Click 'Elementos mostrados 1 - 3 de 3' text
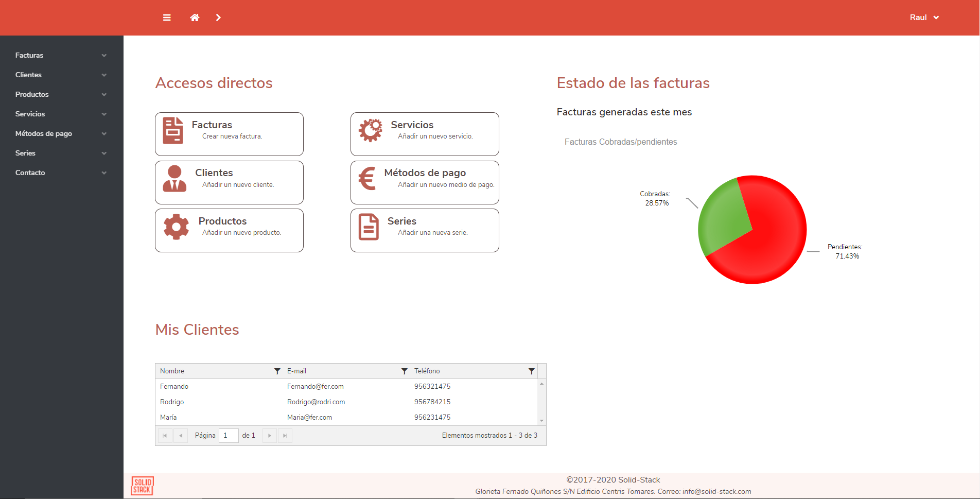Screen dimensions: 980x499 (x=489, y=435)
